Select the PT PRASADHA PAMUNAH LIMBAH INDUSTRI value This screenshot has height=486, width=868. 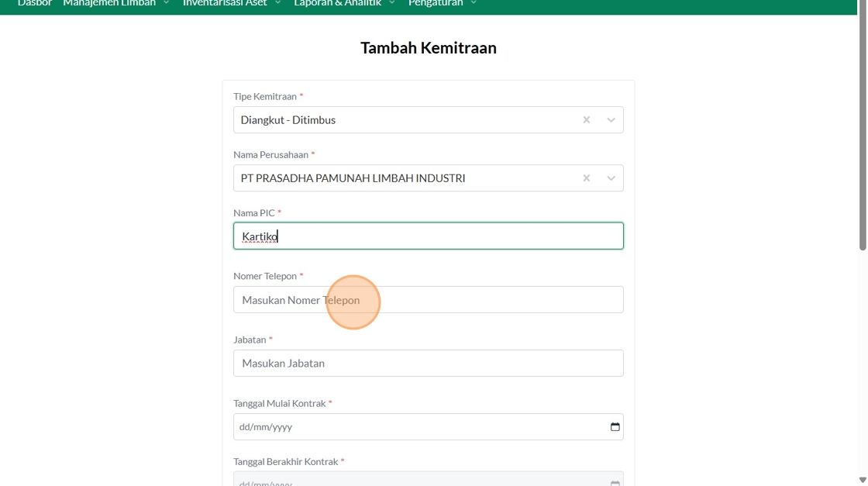click(x=353, y=178)
